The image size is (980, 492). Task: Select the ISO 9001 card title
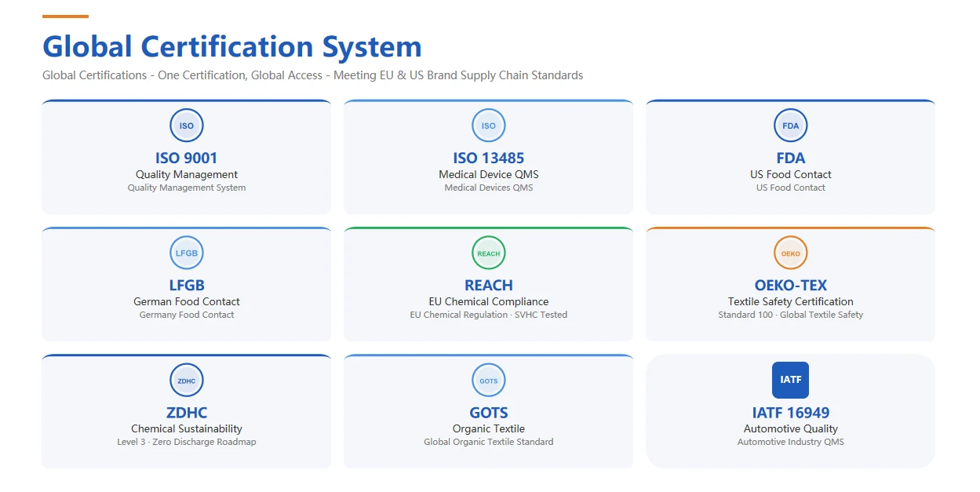(x=187, y=158)
